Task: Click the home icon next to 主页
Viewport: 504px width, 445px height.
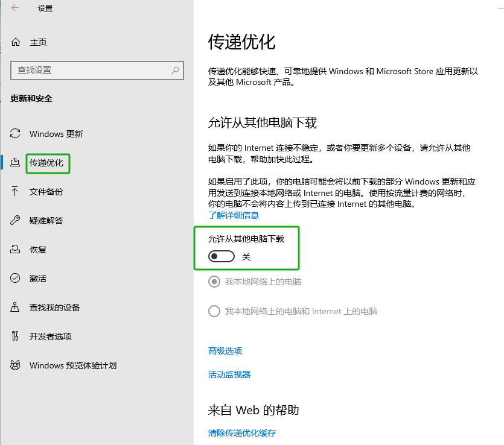Action: pos(16,42)
